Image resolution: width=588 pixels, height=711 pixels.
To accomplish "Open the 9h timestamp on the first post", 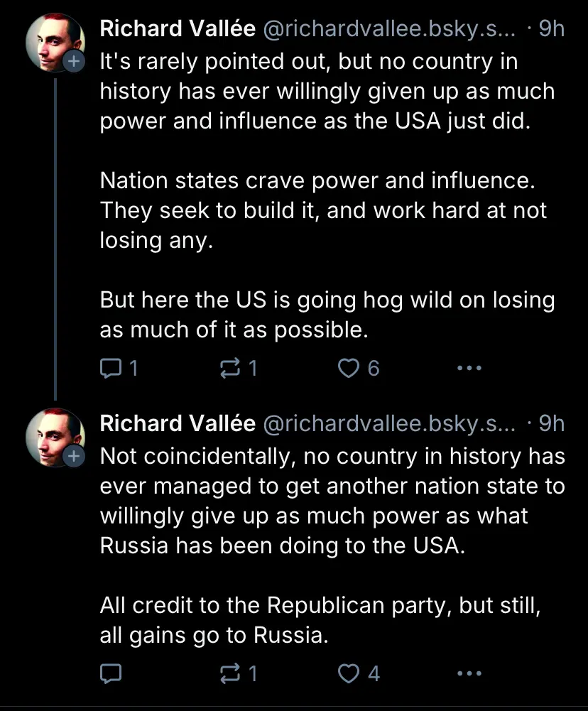I will tap(552, 28).
